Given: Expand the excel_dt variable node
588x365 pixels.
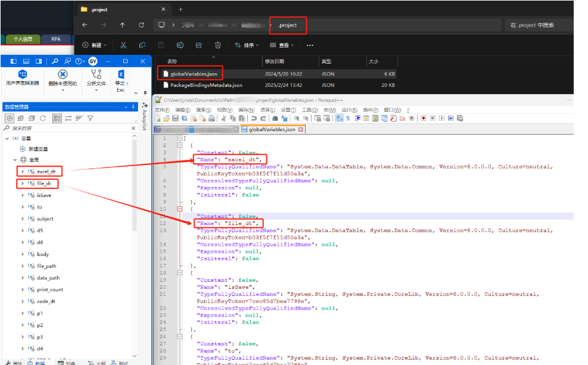Looking at the screenshot, I should [22, 171].
